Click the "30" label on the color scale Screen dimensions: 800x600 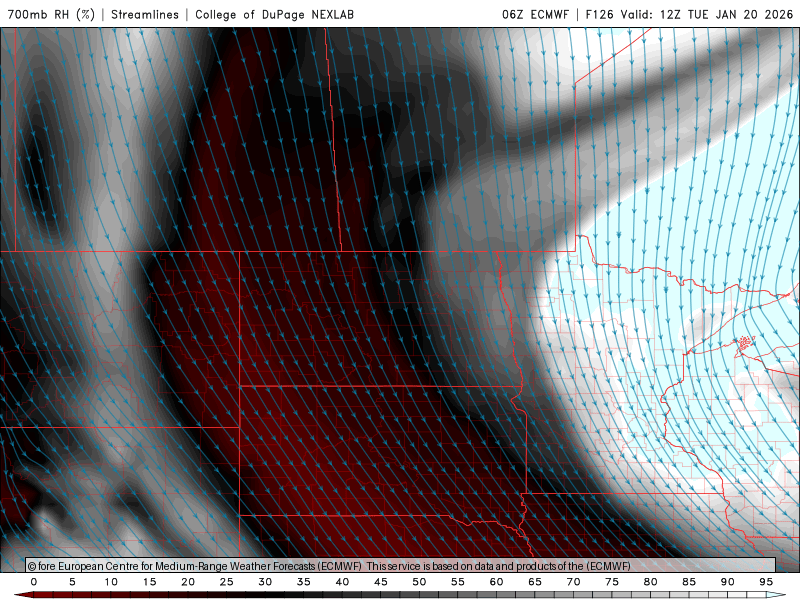265,582
